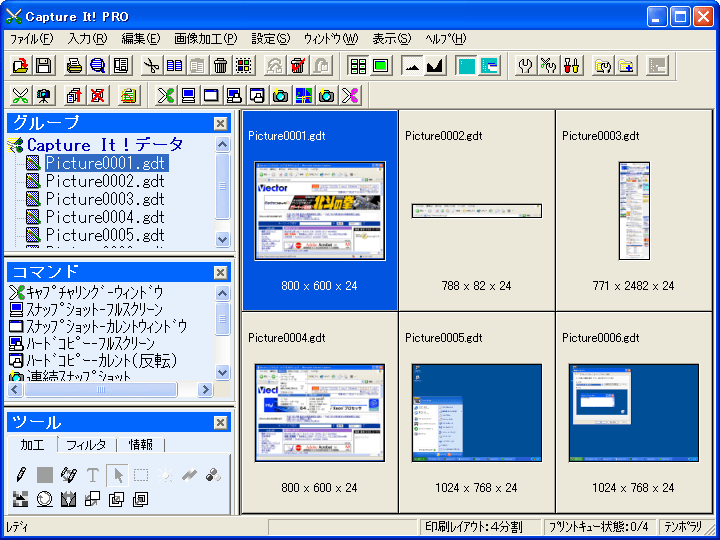Select Picture0006.gdt thumbnail cell
720x540 pixels.
point(634,413)
